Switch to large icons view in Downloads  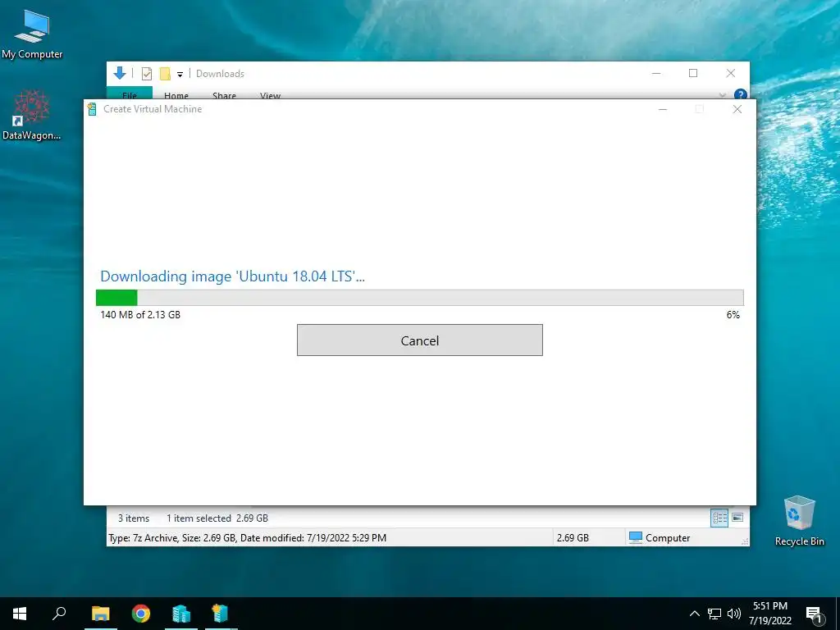[x=737, y=518]
